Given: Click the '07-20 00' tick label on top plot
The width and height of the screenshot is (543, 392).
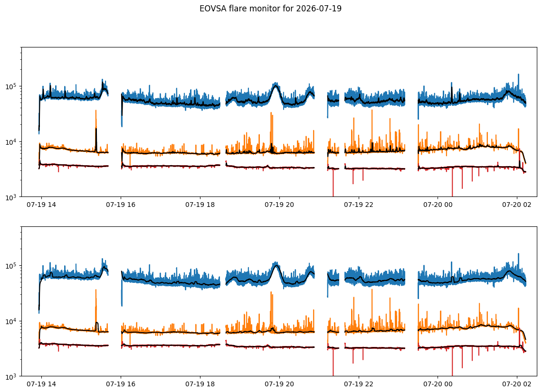Looking at the screenshot, I should 438,205.
